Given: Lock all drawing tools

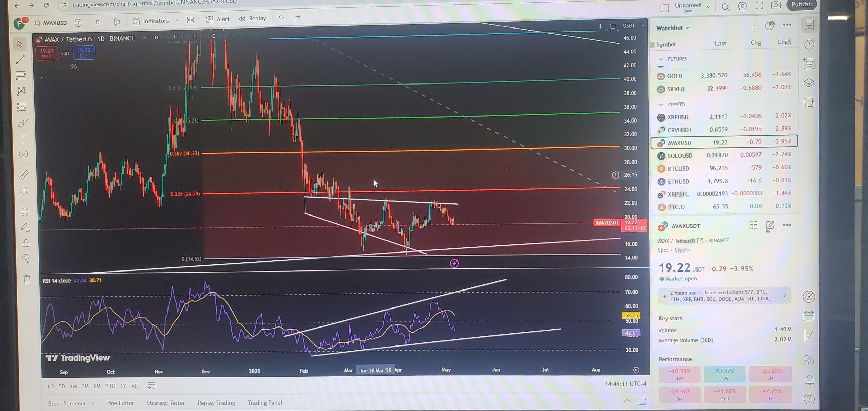Looking at the screenshot, I should coord(26,243).
